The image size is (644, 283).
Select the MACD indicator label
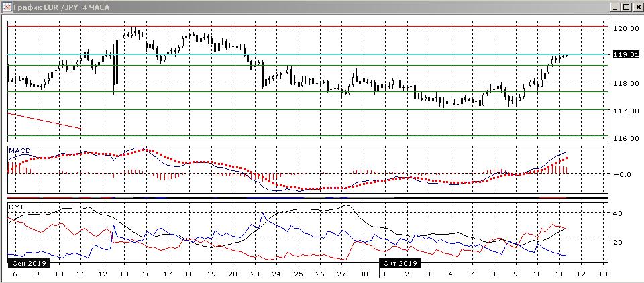[19, 150]
